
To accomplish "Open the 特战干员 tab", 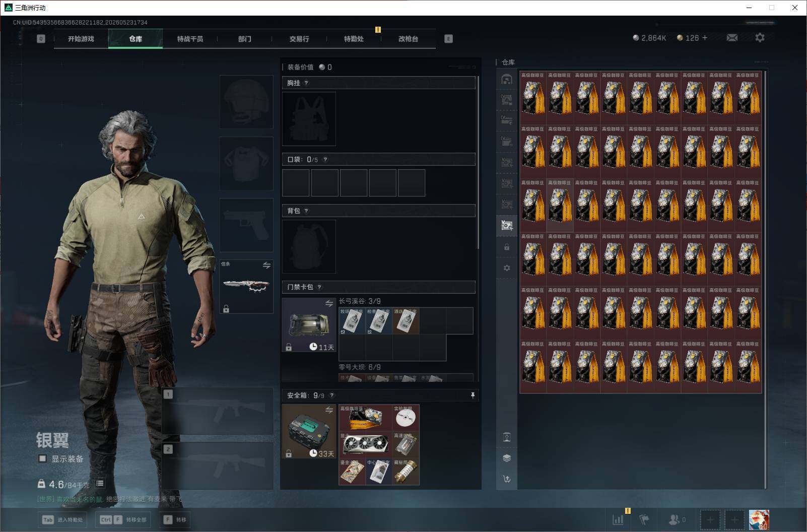I will coord(190,39).
